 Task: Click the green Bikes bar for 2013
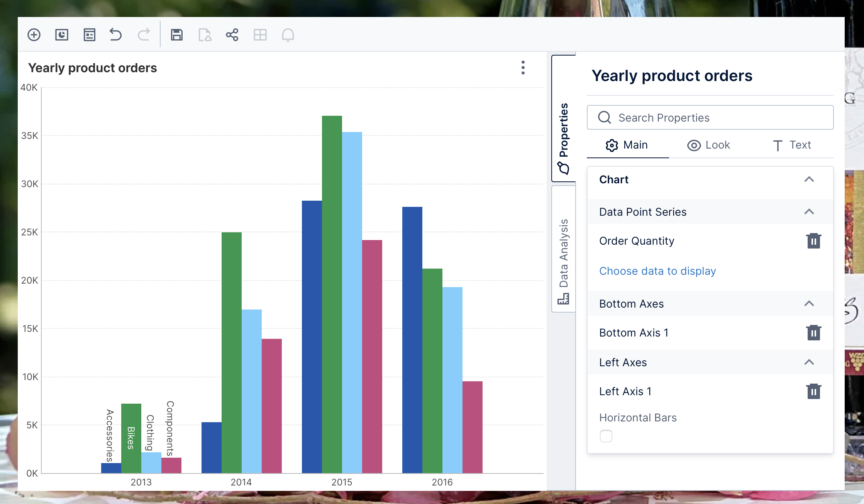[x=131, y=438]
